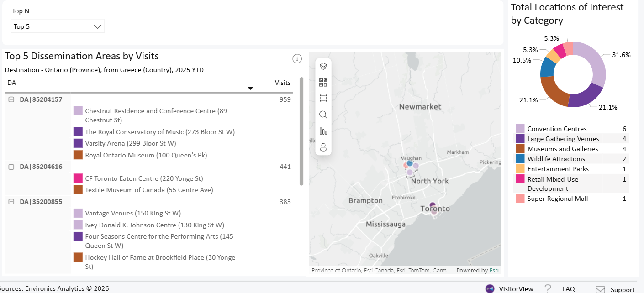This screenshot has width=644, height=293.
Task: Click the info icon beside table title
Action: 297,58
